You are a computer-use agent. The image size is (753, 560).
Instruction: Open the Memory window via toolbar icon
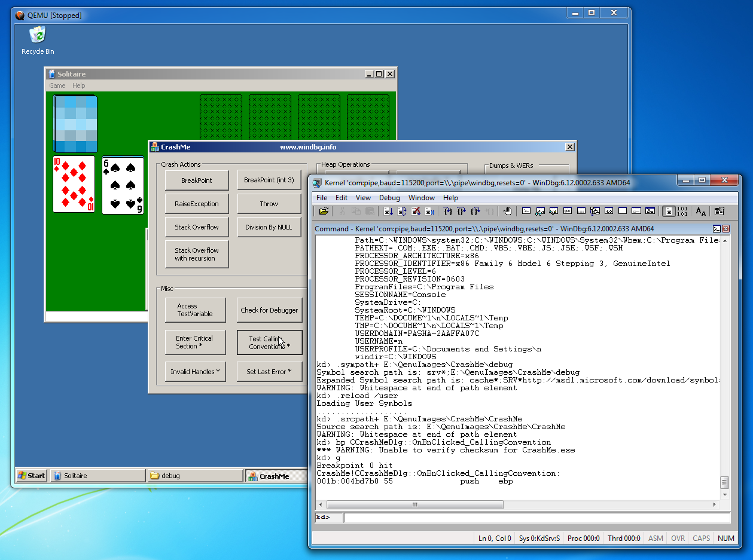(x=581, y=211)
